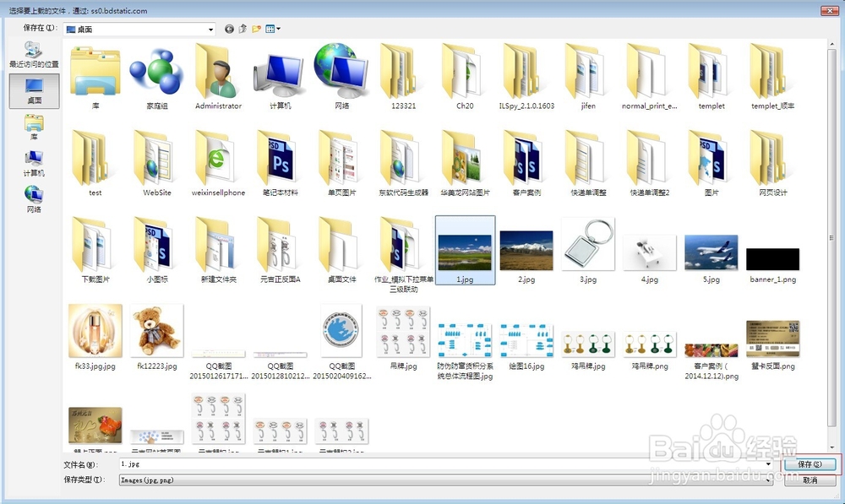
Task: Click the file list scrollbar down arrow
Action: coord(831,448)
